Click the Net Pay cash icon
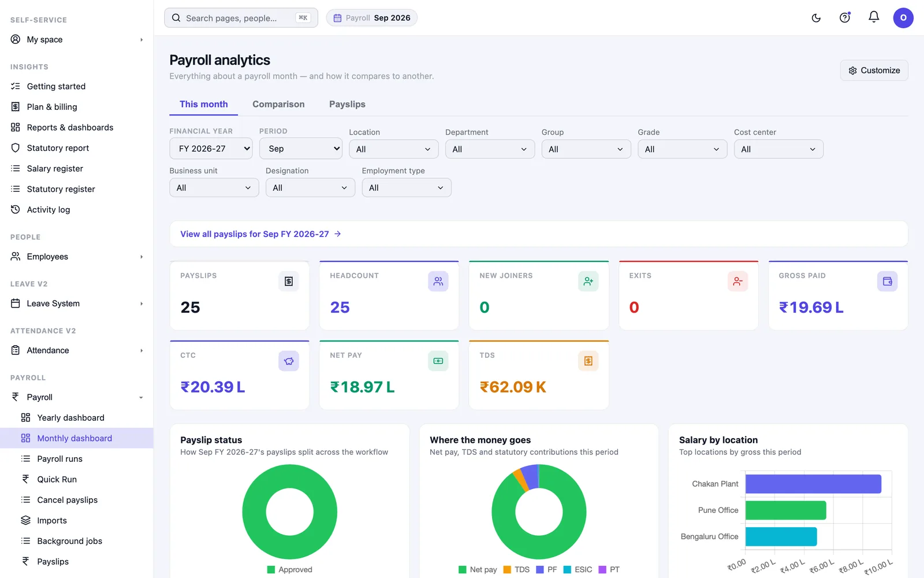Image resolution: width=924 pixels, height=578 pixels. (x=438, y=361)
